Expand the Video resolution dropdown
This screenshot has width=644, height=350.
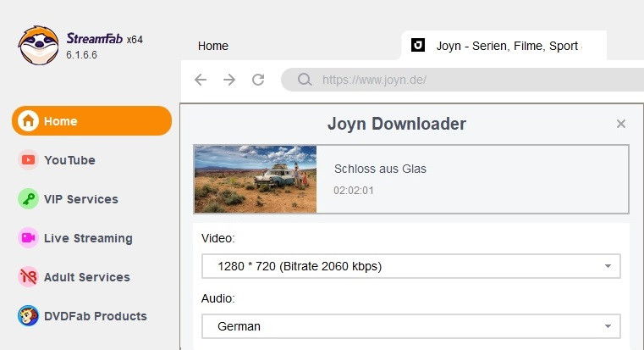pyautogui.click(x=410, y=266)
